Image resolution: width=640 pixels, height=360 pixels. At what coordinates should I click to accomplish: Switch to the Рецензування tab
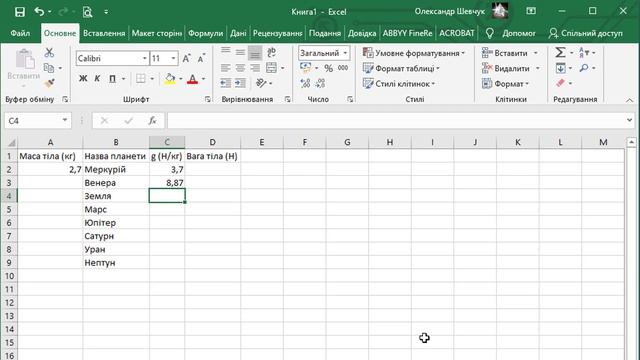click(x=278, y=33)
